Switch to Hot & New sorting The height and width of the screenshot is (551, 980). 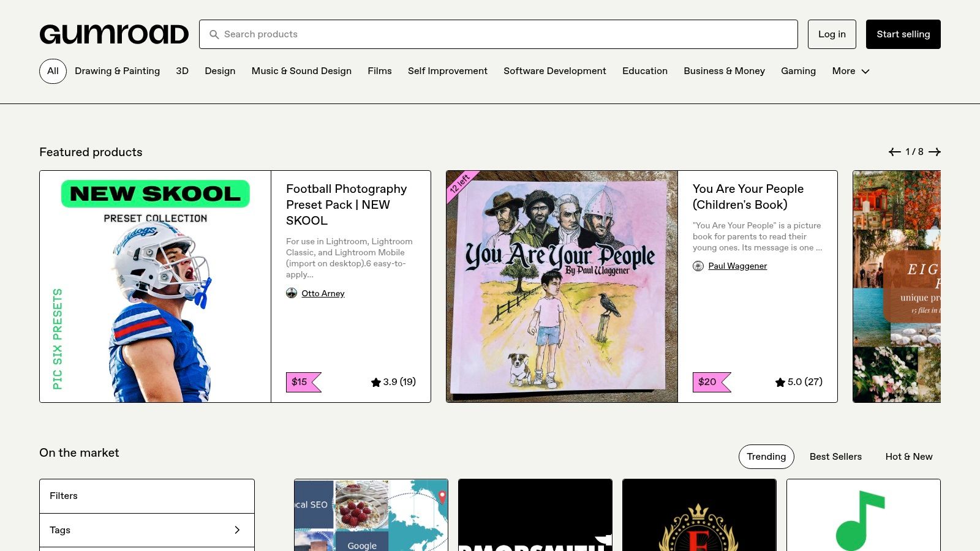tap(909, 457)
